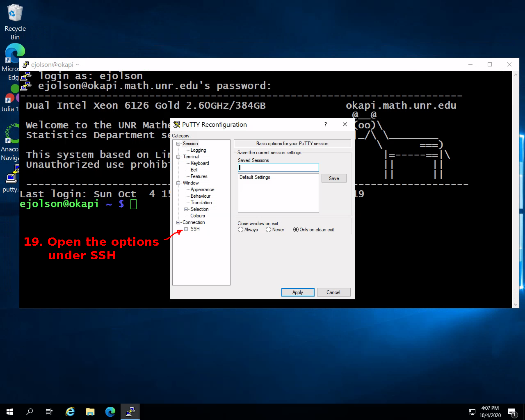Maximize the ejolson@okapi terminal window
The height and width of the screenshot is (420, 525).
pos(490,64)
